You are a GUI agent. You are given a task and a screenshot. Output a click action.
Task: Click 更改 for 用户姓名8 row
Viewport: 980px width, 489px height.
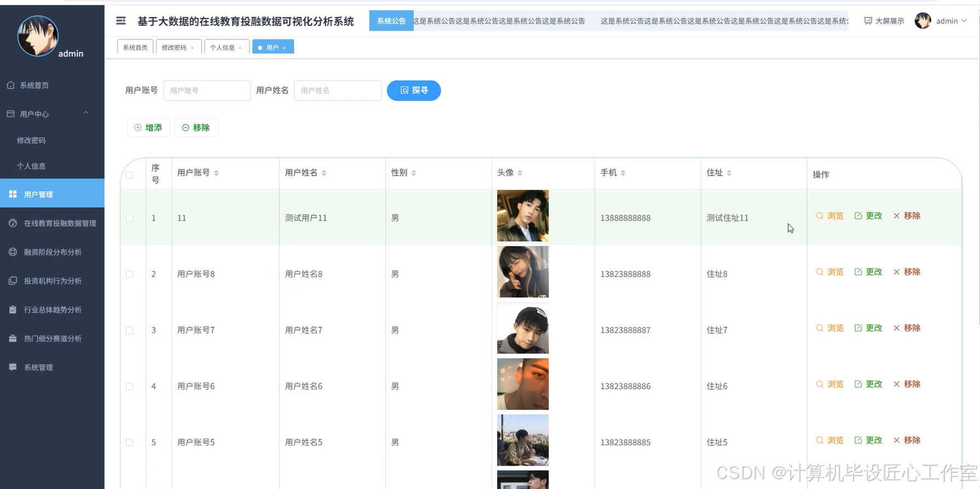[x=868, y=272]
